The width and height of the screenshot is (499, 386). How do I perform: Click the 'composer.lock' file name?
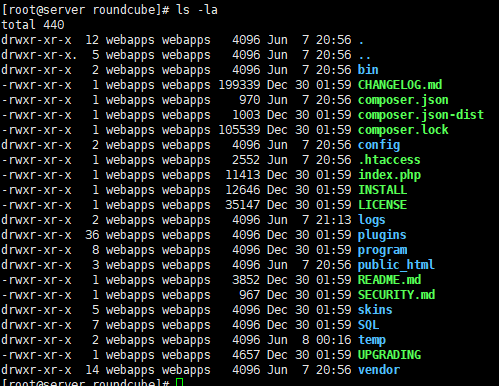[403, 130]
